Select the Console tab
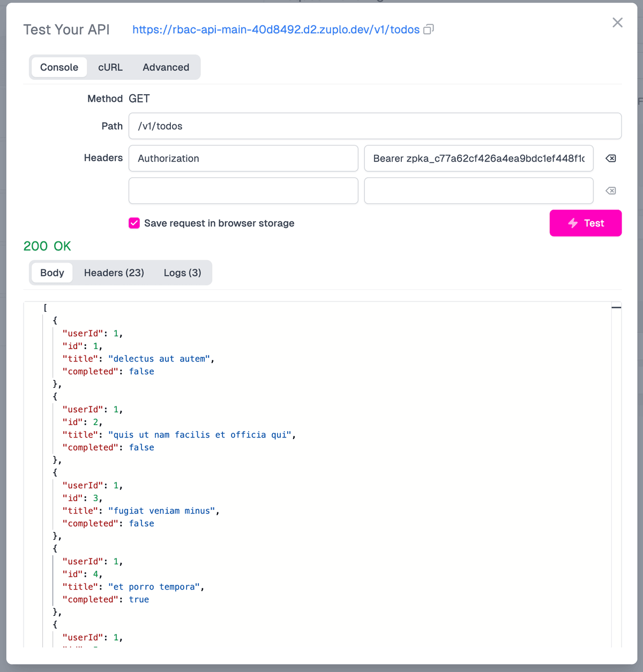643x672 pixels. [x=59, y=67]
